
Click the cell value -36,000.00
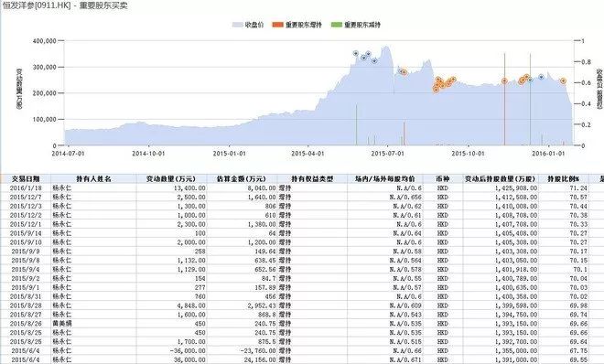(x=188, y=351)
